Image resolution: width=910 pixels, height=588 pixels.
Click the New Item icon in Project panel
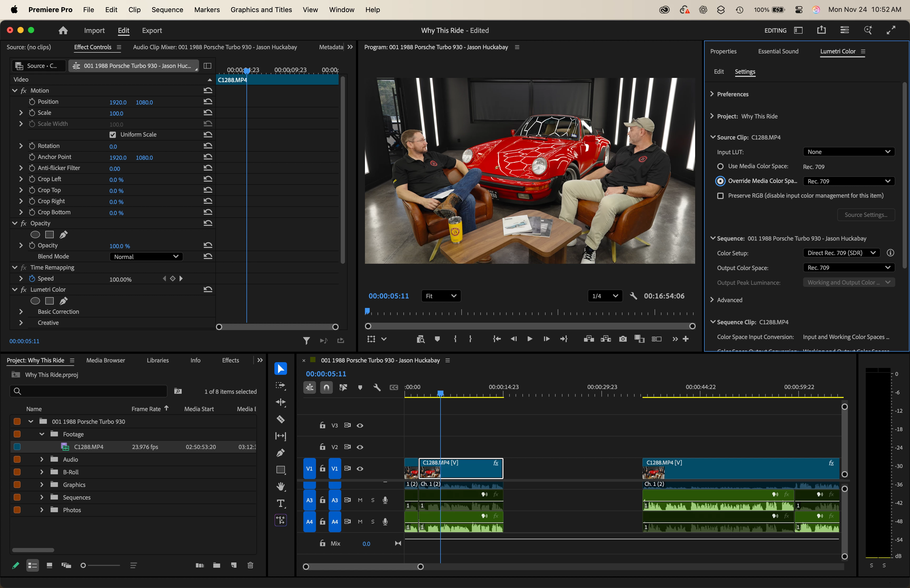(233, 565)
